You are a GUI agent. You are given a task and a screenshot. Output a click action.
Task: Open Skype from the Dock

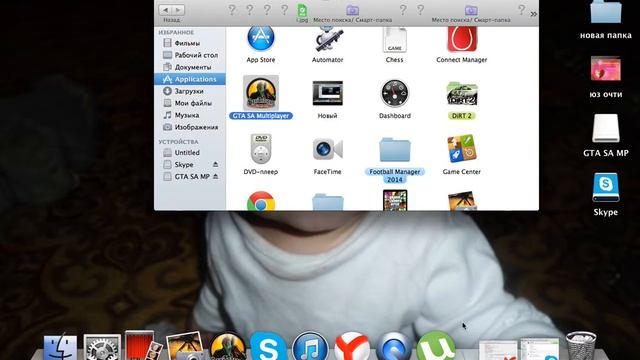(268, 346)
